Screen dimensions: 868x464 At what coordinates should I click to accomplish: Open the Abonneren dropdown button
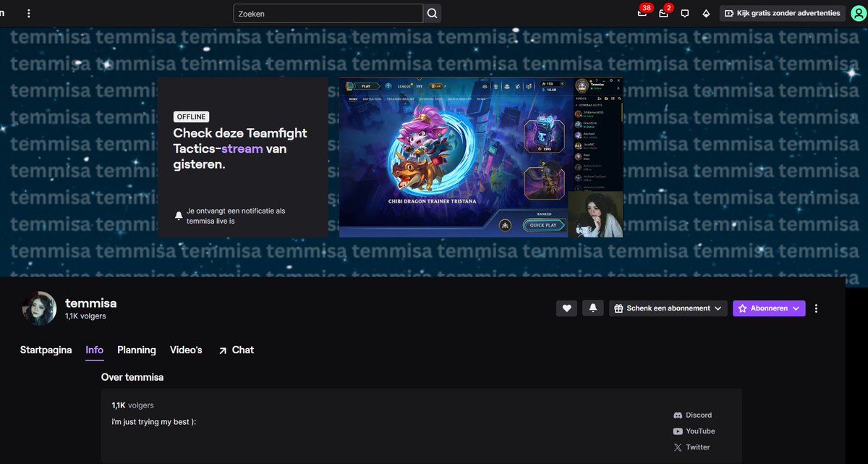click(769, 308)
